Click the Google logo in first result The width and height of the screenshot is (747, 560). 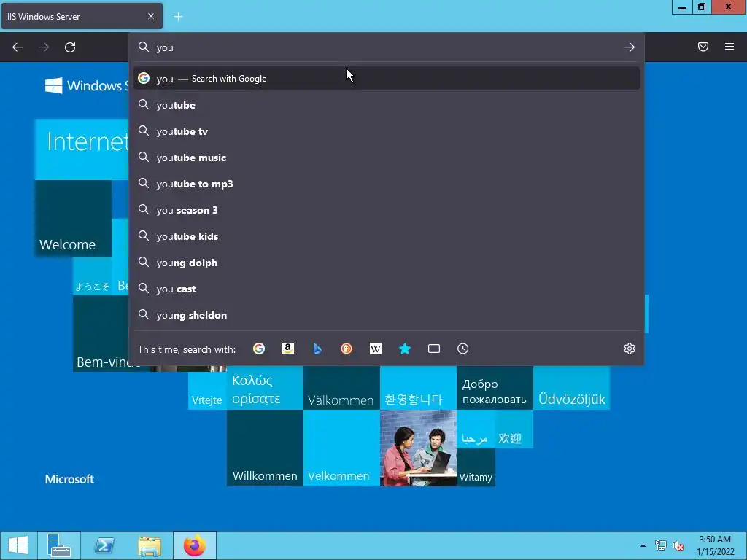144,78
